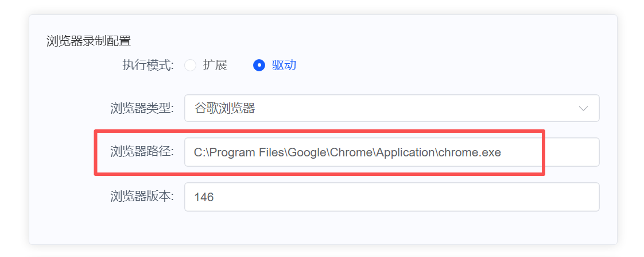The image size is (644, 257).
Task: Click empty space right of chrome.exe in path field
Action: [x=565, y=153]
